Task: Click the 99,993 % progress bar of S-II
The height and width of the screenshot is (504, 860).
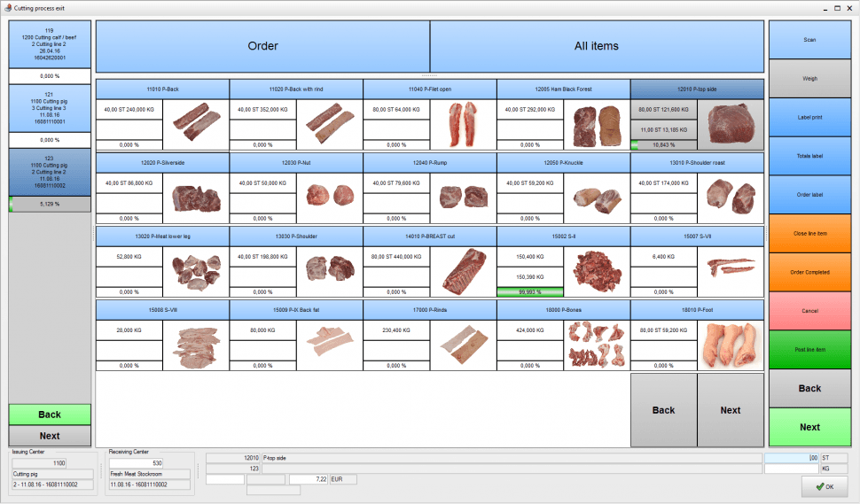Action: pyautogui.click(x=530, y=291)
